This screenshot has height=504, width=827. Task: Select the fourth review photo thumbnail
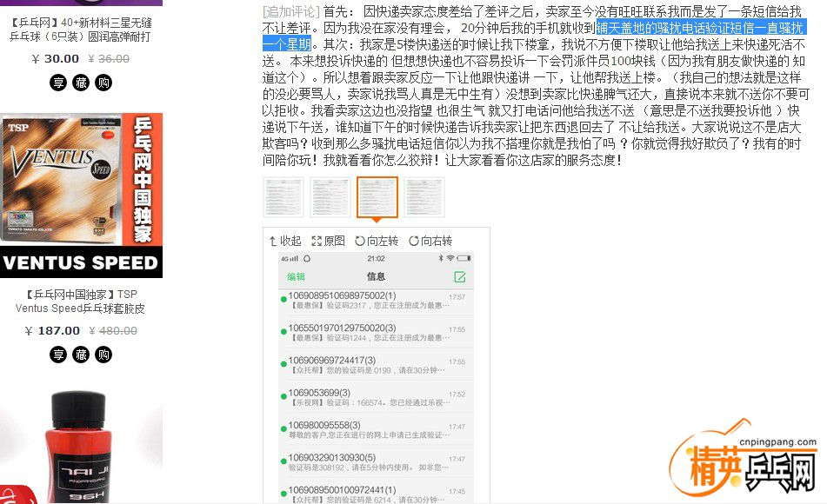click(x=424, y=197)
